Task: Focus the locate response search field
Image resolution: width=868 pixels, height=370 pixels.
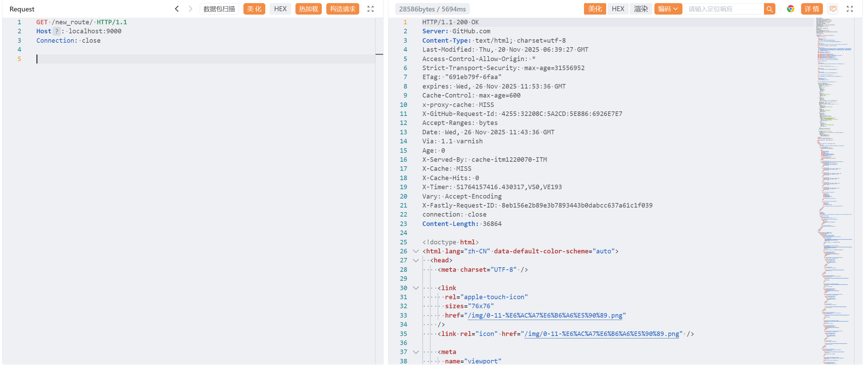Action: (724, 9)
